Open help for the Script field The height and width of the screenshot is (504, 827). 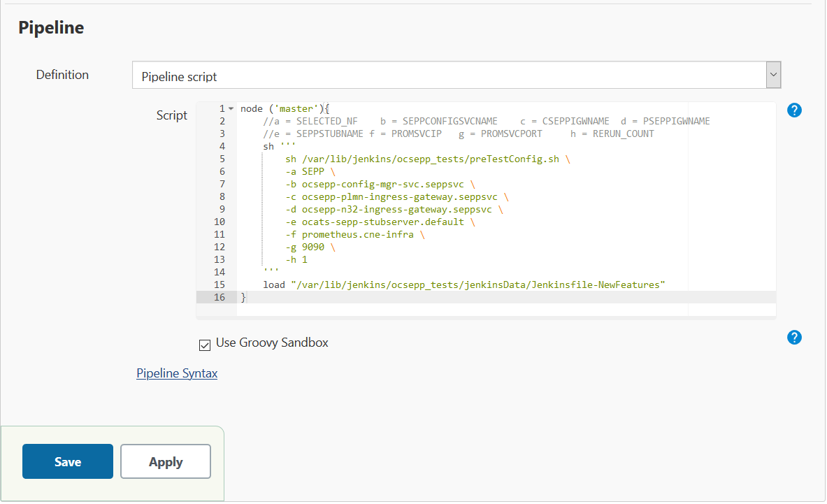tap(794, 110)
